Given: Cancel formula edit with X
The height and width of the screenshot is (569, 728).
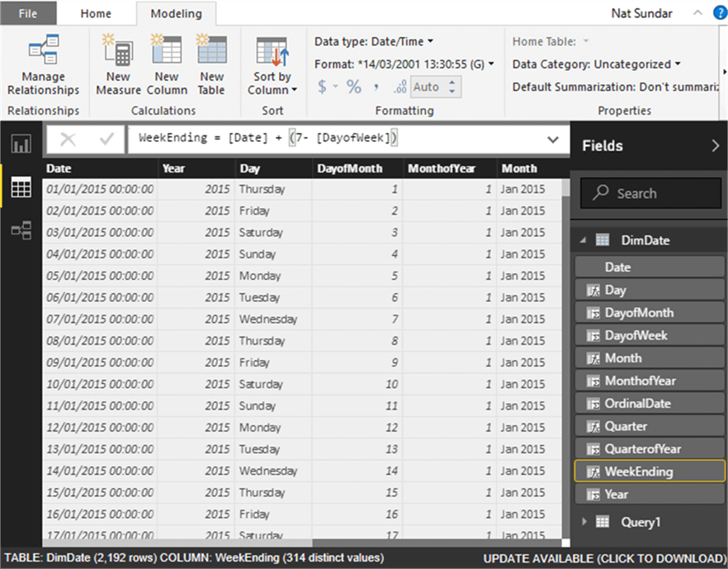Looking at the screenshot, I should [x=68, y=139].
